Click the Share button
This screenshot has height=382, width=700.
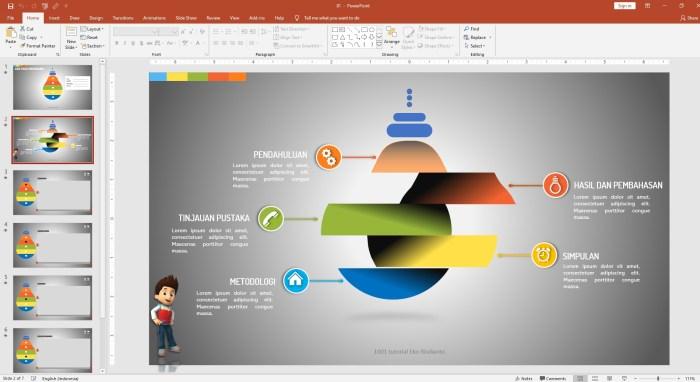click(689, 18)
